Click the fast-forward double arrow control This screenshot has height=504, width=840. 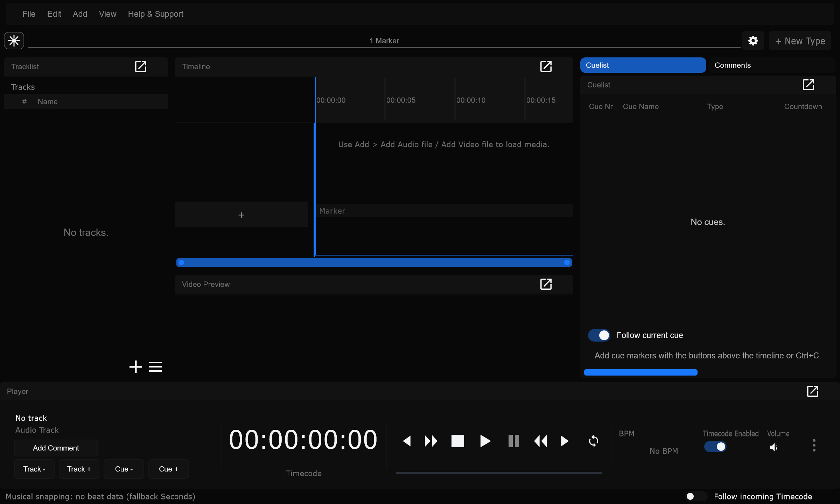pos(431,441)
